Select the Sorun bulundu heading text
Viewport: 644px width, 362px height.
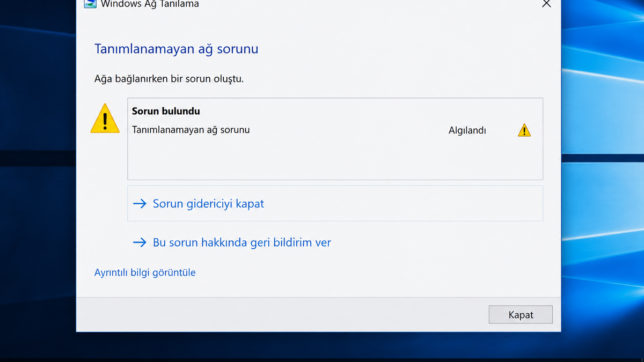coord(166,111)
